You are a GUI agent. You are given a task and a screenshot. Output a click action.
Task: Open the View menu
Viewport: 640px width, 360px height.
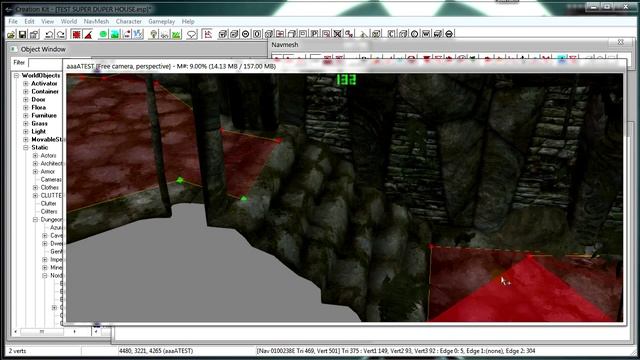tap(47, 21)
